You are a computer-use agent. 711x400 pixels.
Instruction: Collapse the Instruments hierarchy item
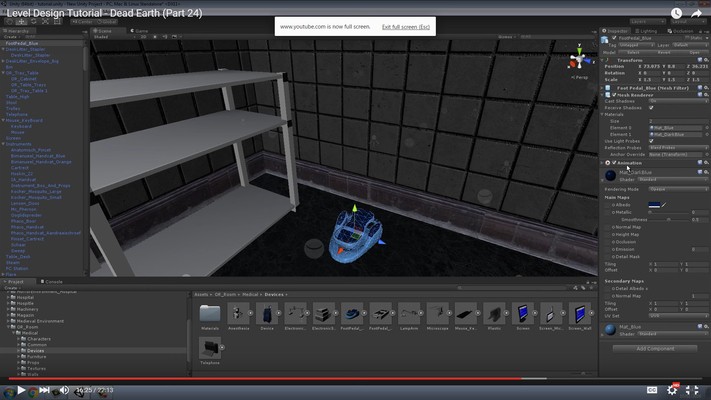click(4, 144)
